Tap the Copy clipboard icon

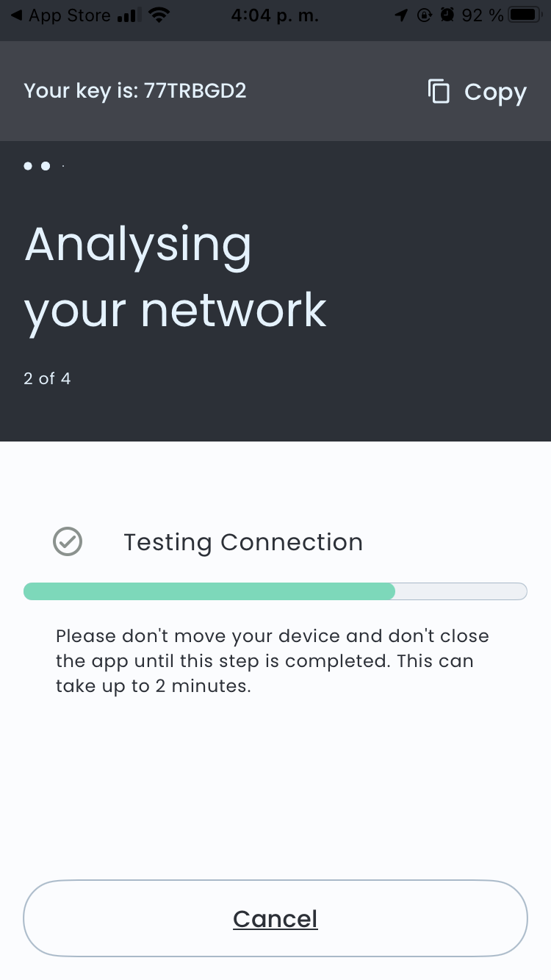439,91
